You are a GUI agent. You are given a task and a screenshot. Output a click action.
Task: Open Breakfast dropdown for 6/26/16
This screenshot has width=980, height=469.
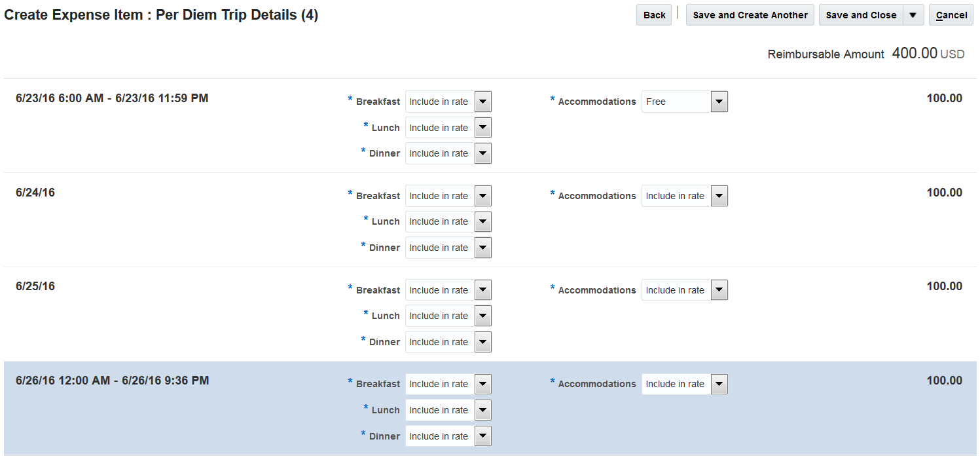482,384
